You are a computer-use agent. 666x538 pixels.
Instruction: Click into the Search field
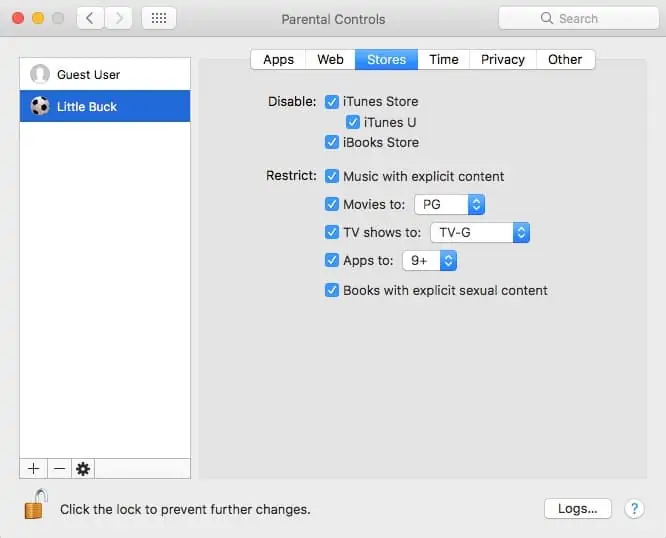579,18
